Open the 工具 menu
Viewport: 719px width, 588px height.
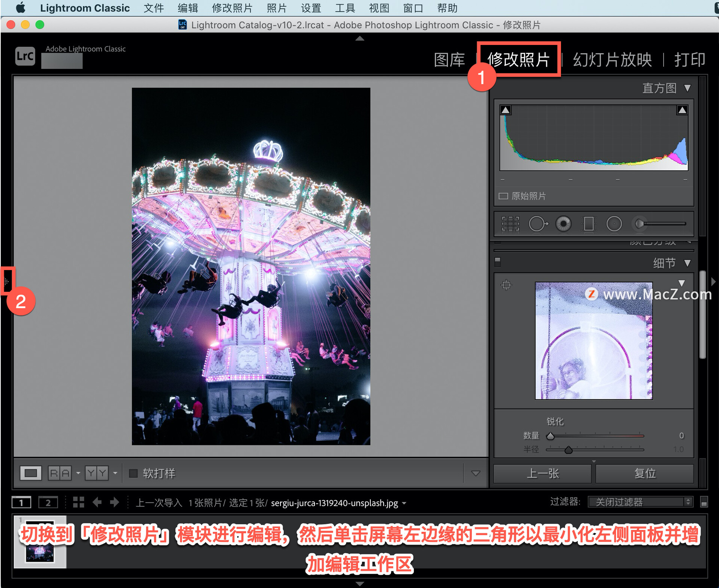pos(345,8)
